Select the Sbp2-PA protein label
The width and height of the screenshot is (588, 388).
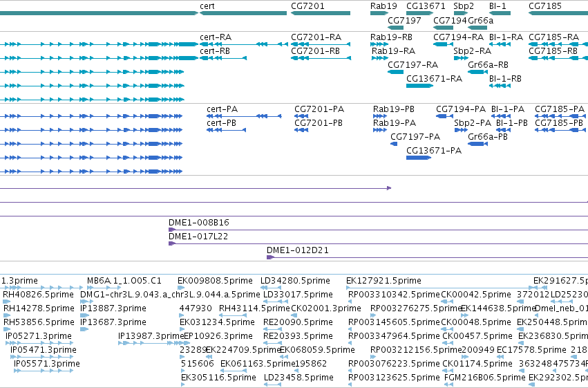click(x=473, y=122)
